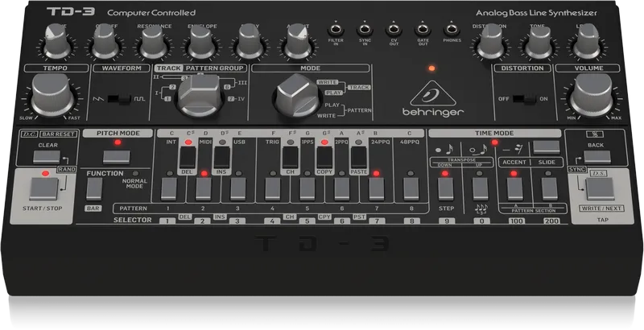Click the Filter In jack
Image resolution: width=644 pixels, height=330 pixels.
[336, 30]
